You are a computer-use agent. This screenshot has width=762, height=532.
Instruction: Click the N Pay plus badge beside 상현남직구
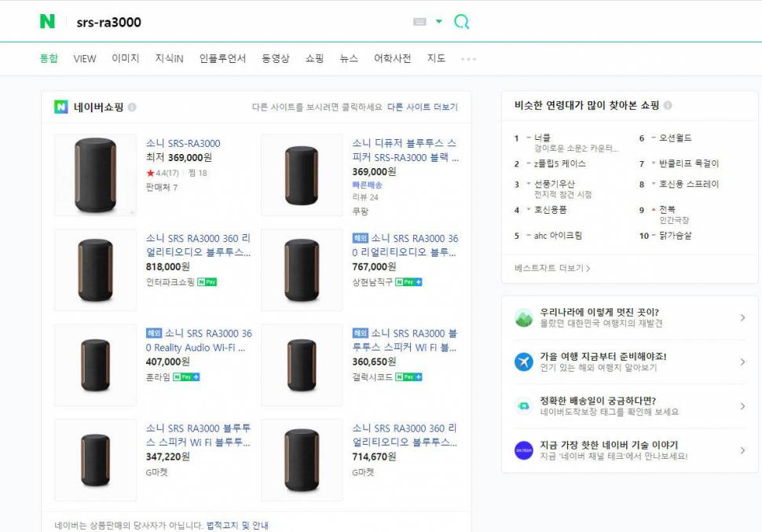tap(408, 282)
